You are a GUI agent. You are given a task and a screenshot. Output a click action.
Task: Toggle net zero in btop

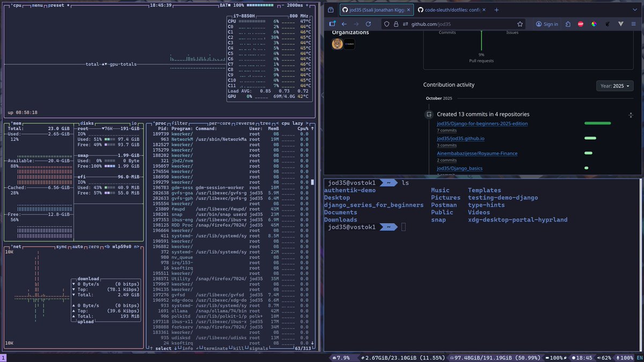point(94,247)
